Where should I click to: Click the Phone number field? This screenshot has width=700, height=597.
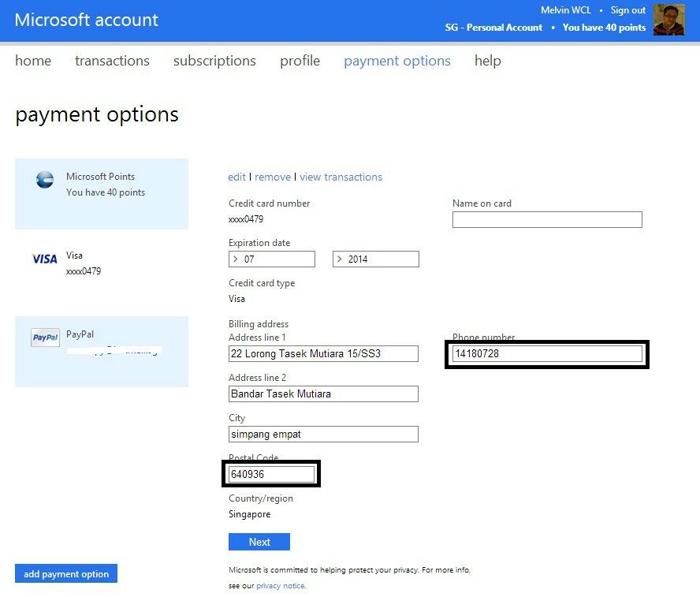pos(547,353)
